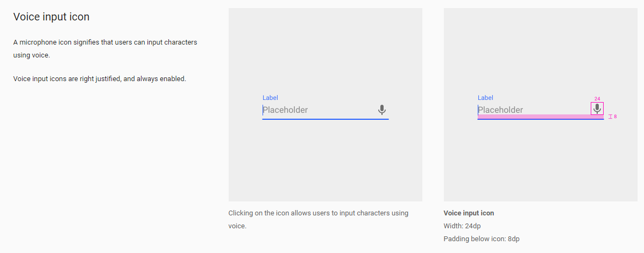
Task: Click the blue underline in the left example
Action: click(325, 119)
